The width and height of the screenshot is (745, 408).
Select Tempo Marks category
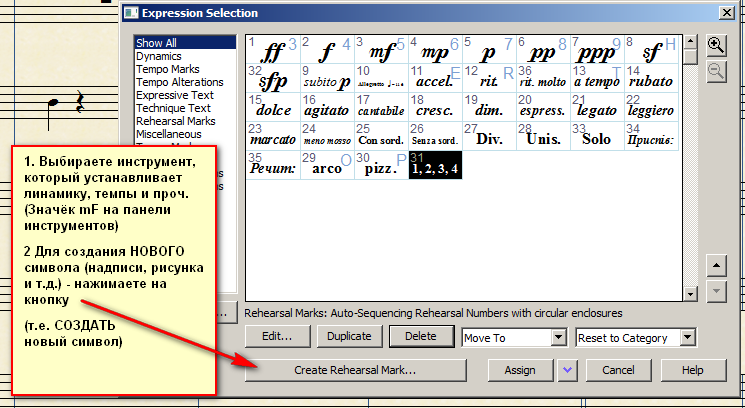[166, 69]
